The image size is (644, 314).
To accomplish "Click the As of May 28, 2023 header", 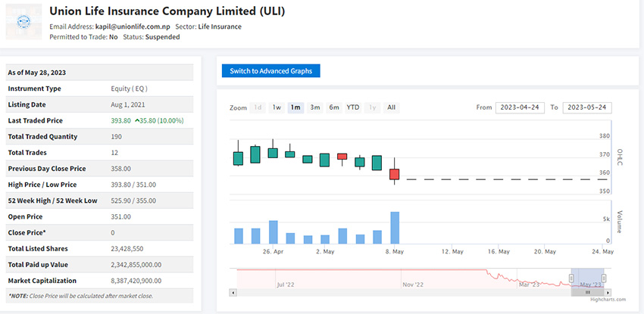I will pyautogui.click(x=37, y=73).
